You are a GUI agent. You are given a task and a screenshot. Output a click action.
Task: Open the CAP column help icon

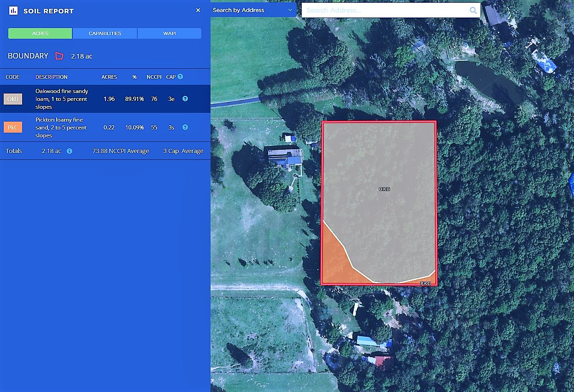[180, 76]
